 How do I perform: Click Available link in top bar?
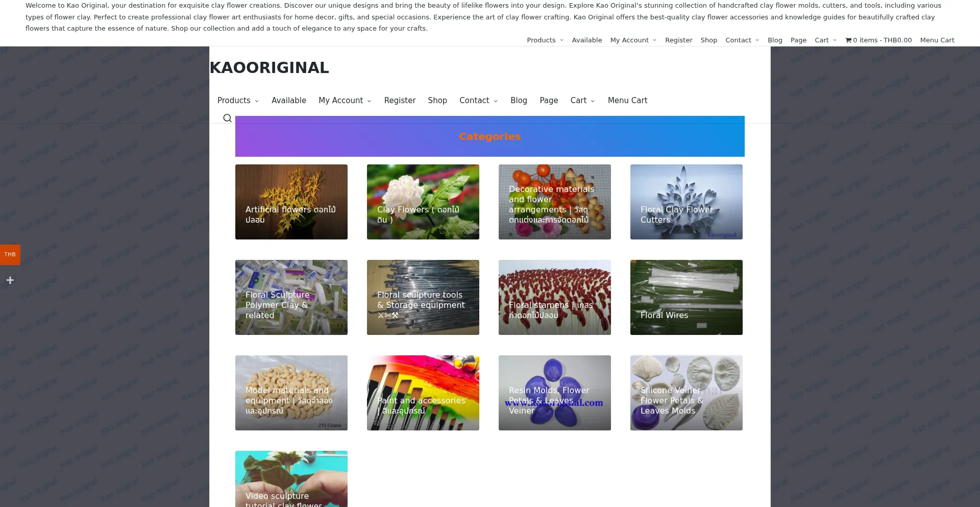[x=587, y=40]
